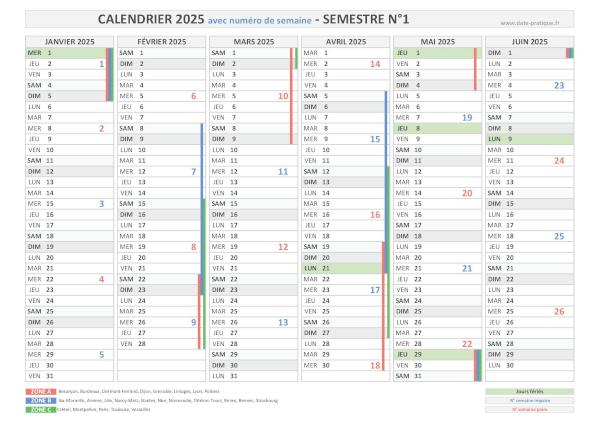Click the CALENDRIER 2025 title text

(151, 19)
